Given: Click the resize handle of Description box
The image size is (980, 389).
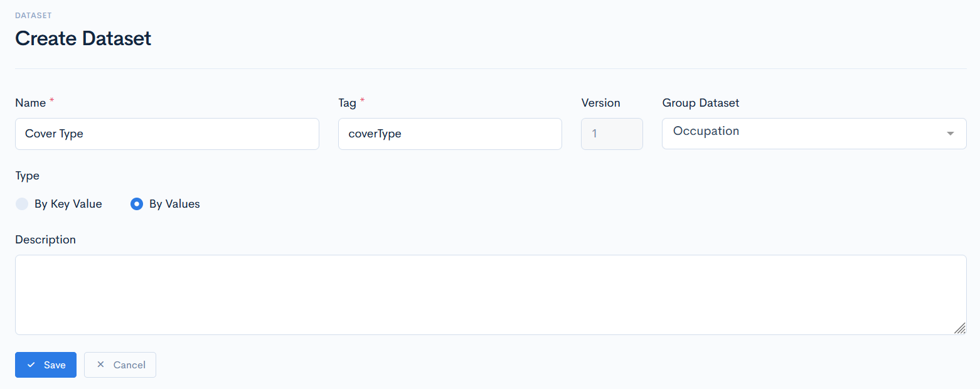Looking at the screenshot, I should 960,328.
